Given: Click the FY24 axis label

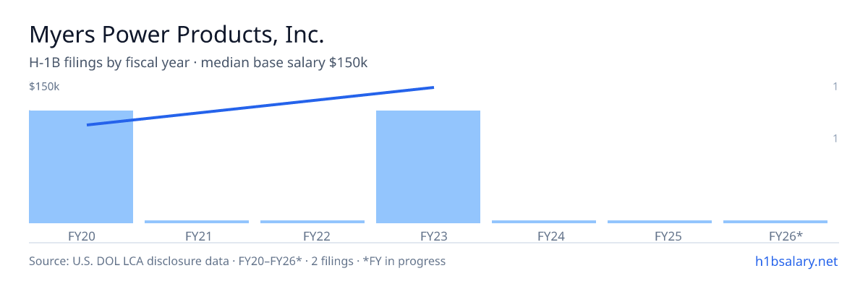Looking at the screenshot, I should (544, 236).
